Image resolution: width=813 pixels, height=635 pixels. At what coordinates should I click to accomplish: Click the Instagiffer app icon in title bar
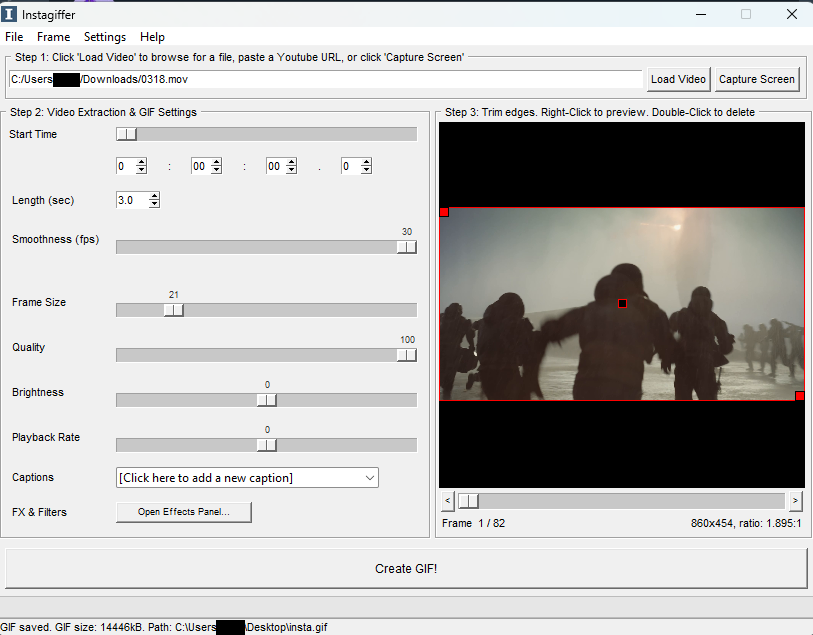[9, 14]
